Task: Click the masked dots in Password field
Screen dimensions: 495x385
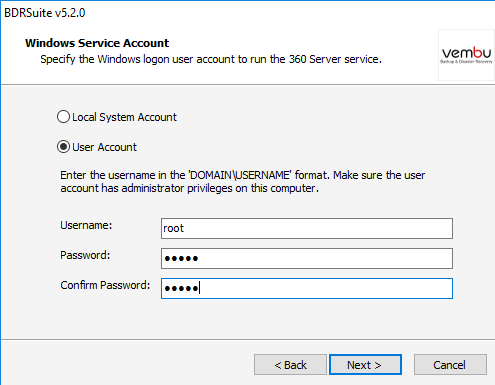Action: point(181,258)
